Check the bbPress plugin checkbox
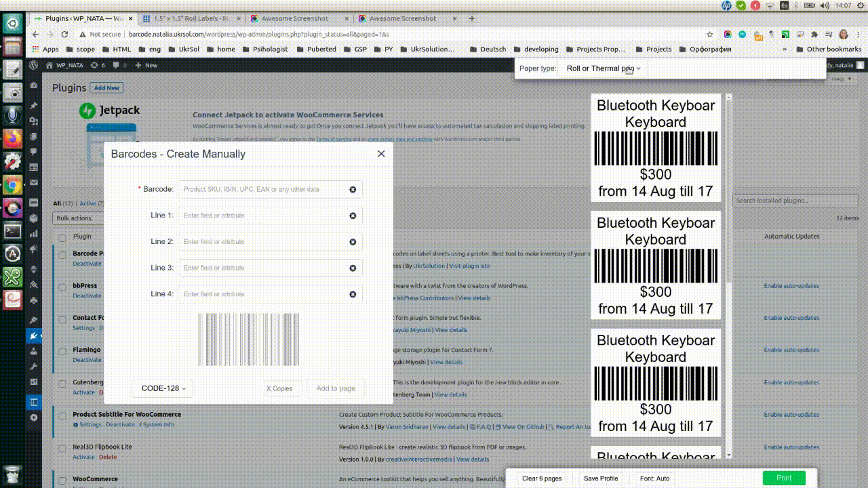This screenshot has height=488, width=868. pyautogui.click(x=62, y=287)
